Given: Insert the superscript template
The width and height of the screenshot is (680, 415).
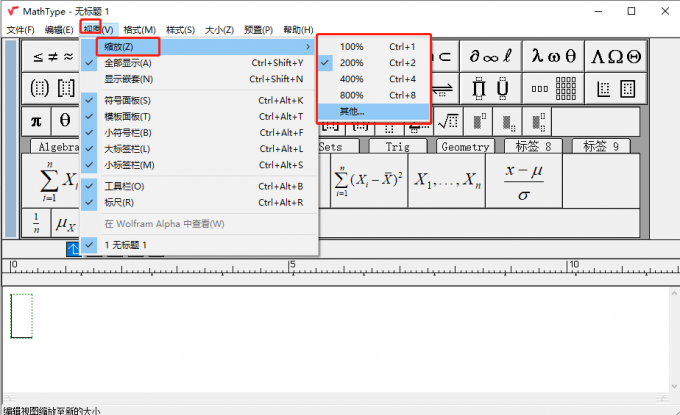Looking at the screenshot, I should pyautogui.click(x=478, y=122).
